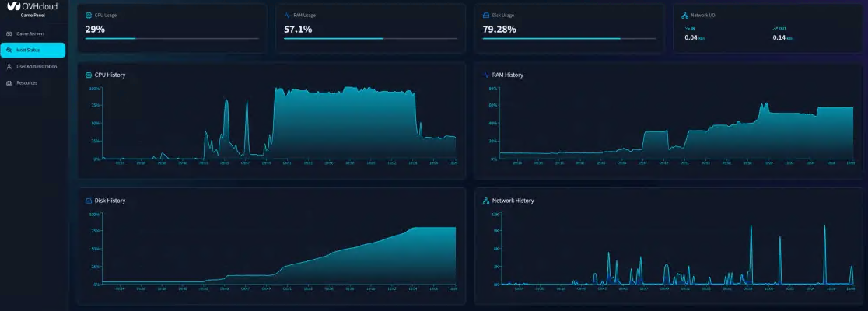This screenshot has height=311, width=868.
Task: Click the pulse icon beside RAM Usage
Action: [288, 15]
